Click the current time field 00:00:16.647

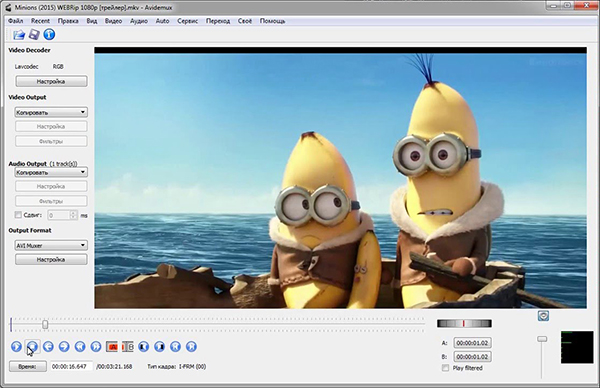(72, 366)
